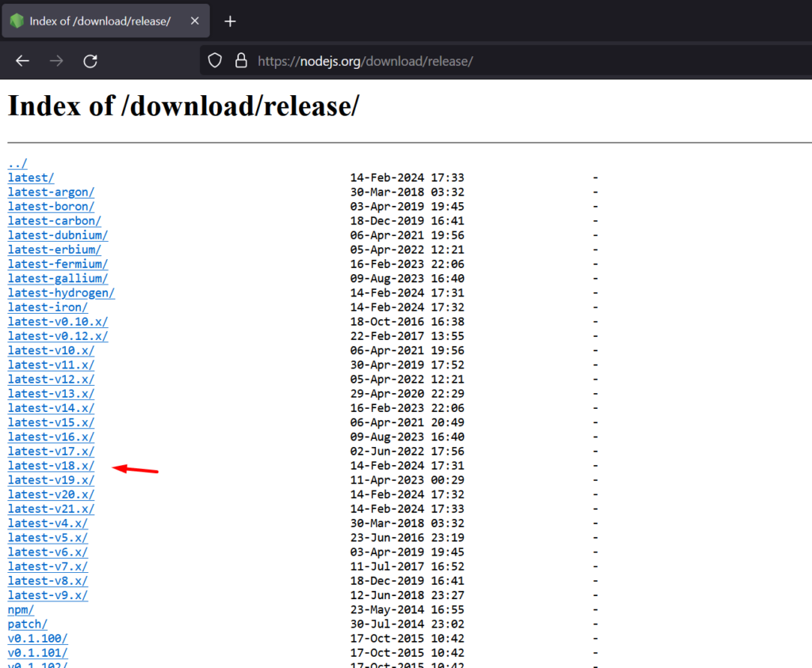The height and width of the screenshot is (668, 812).
Task: Click the date 18-Oct-2016 16:38
Action: tap(407, 322)
